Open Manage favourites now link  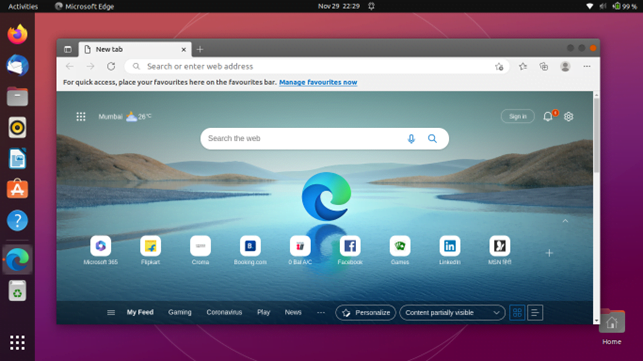pyautogui.click(x=318, y=82)
